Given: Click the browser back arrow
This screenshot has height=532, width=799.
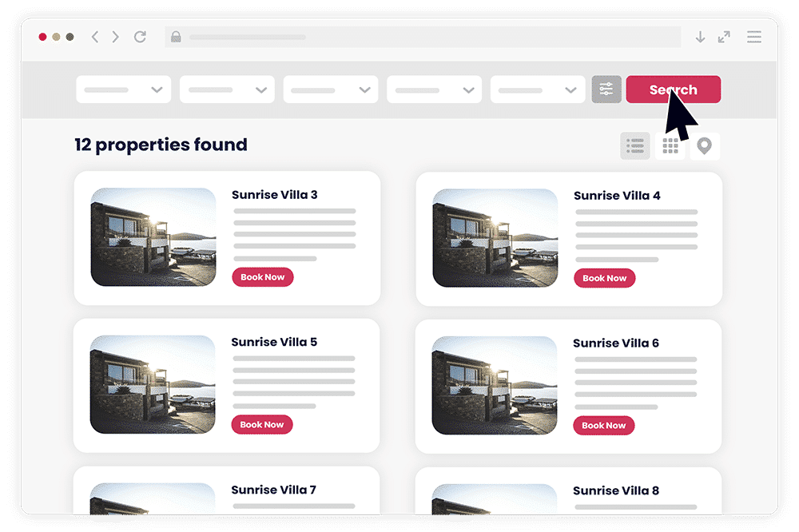Looking at the screenshot, I should point(95,37).
